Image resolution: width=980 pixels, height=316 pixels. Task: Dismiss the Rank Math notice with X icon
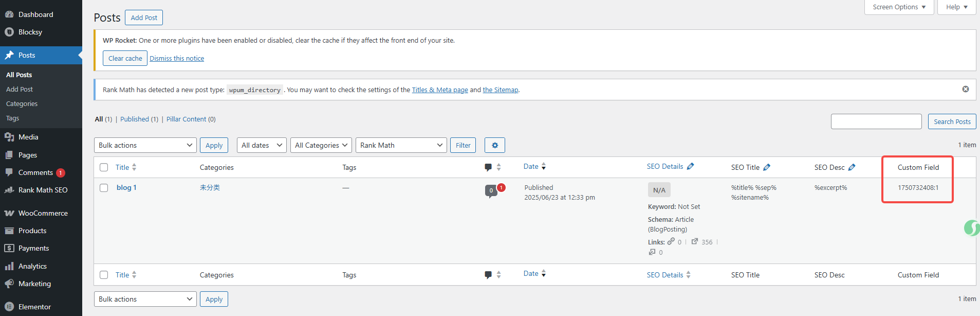click(x=965, y=89)
